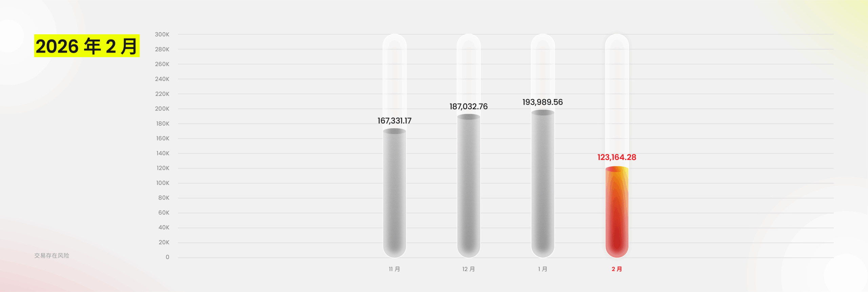868x292 pixels.
Task: Click the red-orange February bar
Action: [617, 212]
